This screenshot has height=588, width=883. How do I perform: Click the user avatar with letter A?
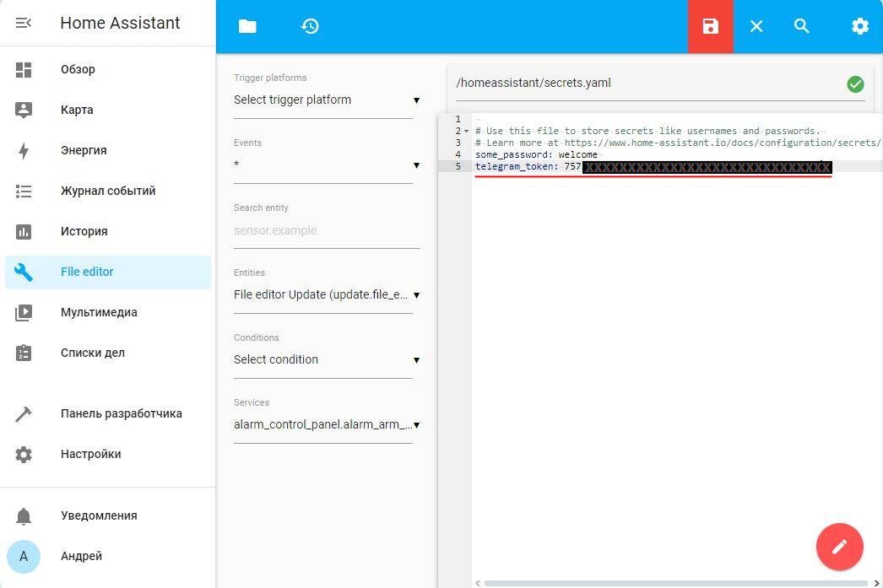click(x=24, y=557)
